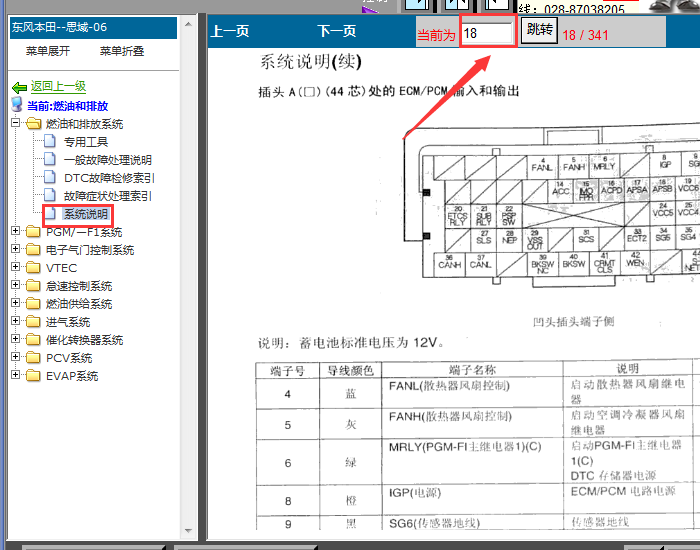Click the green back arrow icon
Viewport: 700px width, 550px height.
point(19,87)
